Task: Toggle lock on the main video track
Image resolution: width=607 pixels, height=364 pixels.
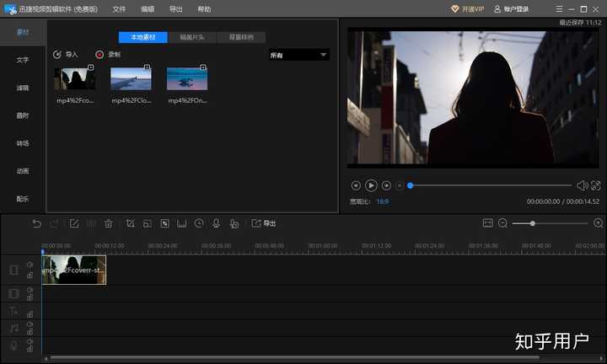Action: coord(30,275)
